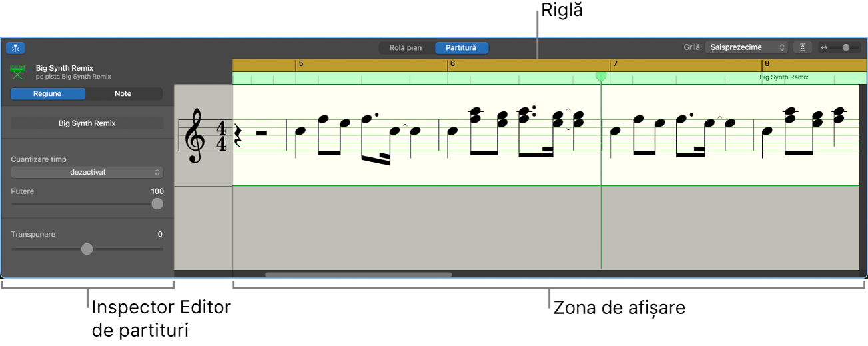
Task: Click the green drum instrument icon
Action: pyautogui.click(x=17, y=72)
